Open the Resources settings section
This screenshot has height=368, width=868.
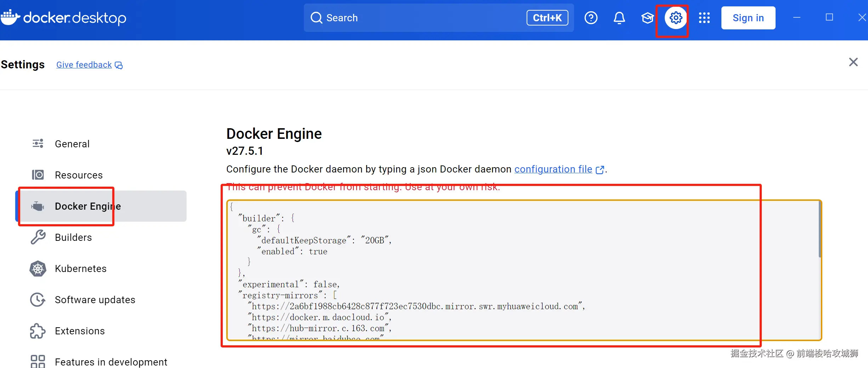101,175
